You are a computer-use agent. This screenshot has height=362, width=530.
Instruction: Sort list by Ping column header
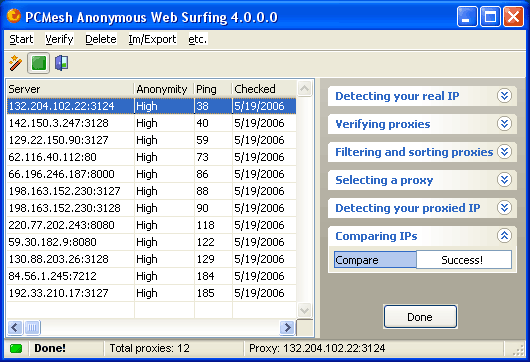point(213,89)
